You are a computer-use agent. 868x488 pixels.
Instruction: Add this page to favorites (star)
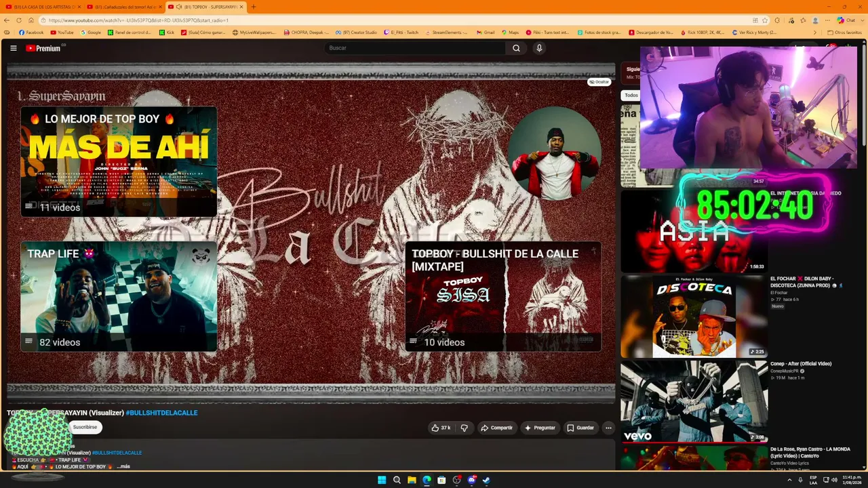(x=765, y=20)
